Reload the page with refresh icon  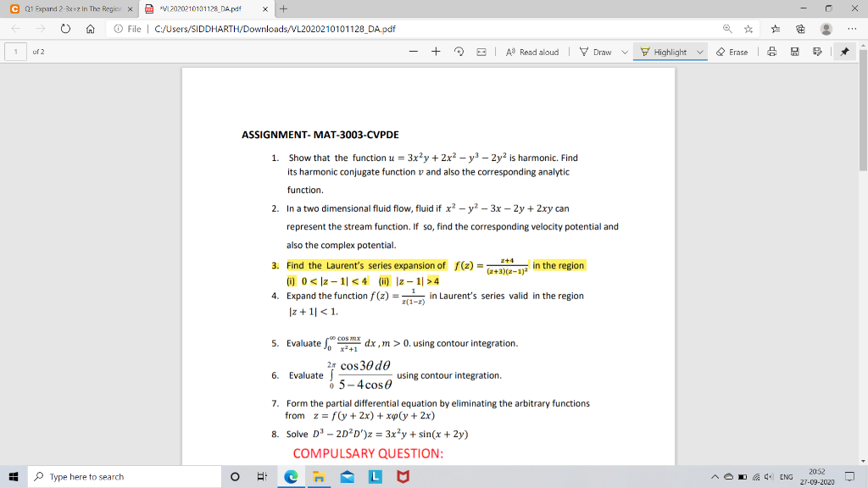click(65, 29)
